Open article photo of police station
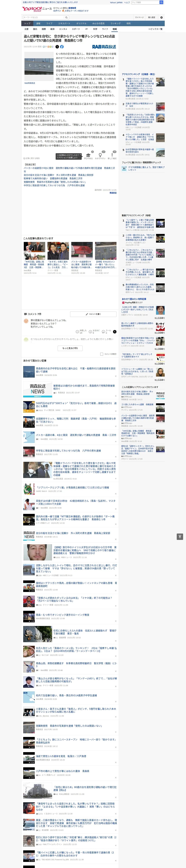186x868 pixels. [39, 66]
